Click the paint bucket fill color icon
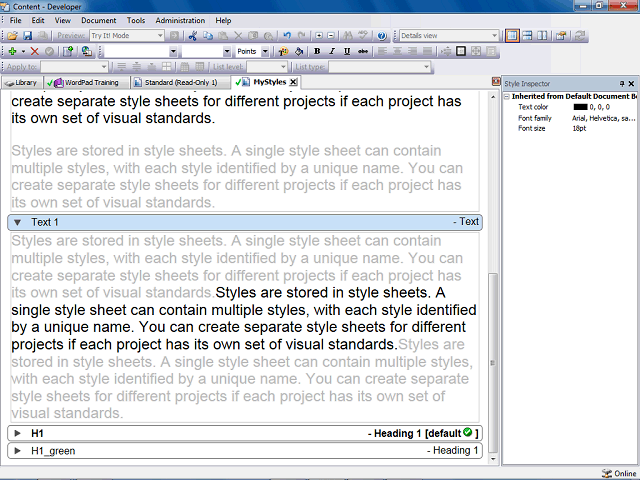Screen dimensions: 640x480 299,51
